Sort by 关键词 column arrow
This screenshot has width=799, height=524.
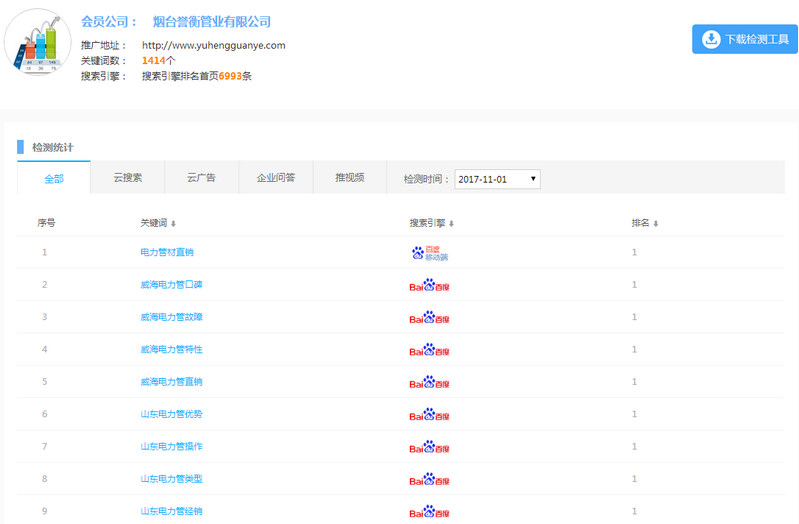174,223
